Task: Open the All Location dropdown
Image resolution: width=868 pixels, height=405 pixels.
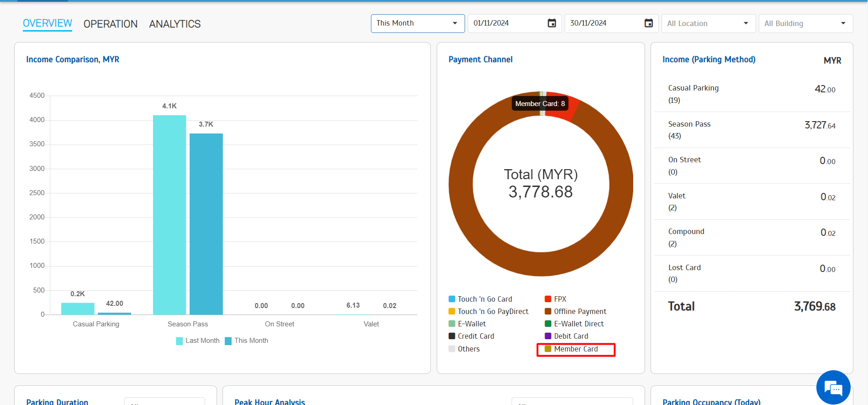Action: [x=708, y=23]
